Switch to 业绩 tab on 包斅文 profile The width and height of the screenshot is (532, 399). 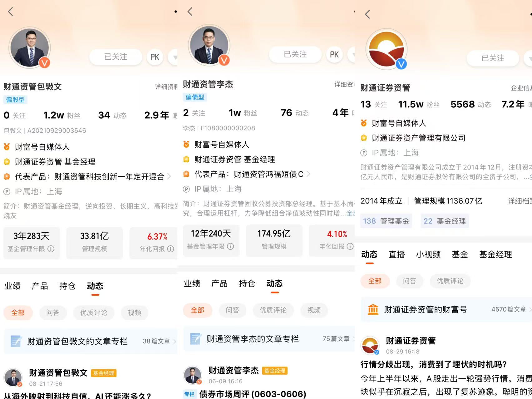pyautogui.click(x=12, y=286)
